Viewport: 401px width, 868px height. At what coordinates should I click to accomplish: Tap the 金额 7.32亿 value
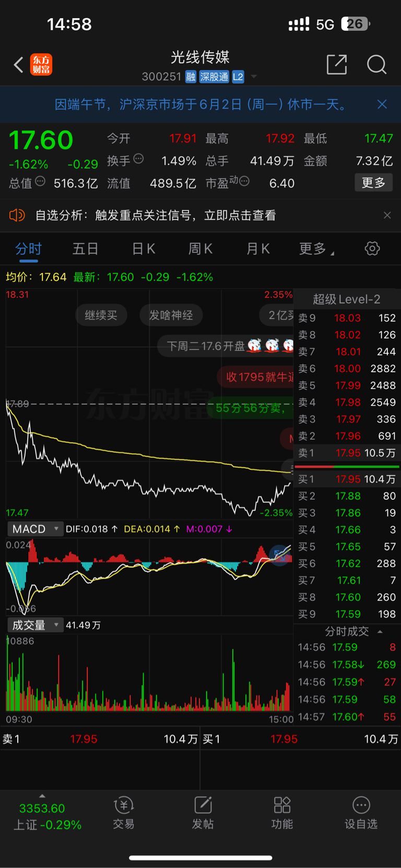coord(374,161)
